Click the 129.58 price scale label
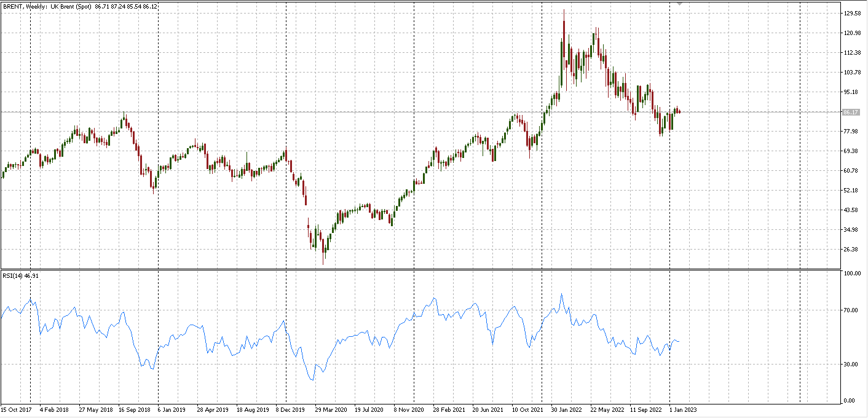 pyautogui.click(x=852, y=13)
